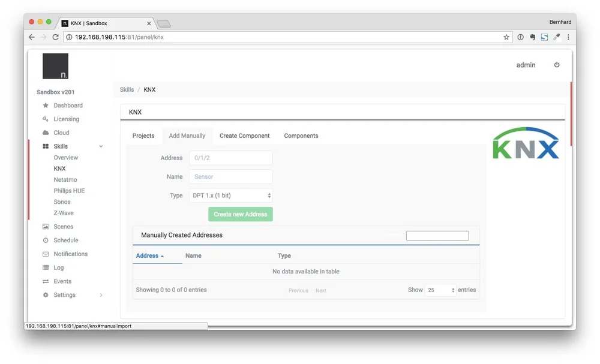The image size is (600, 364).
Task: Open Overview under Skills
Action: (x=66, y=158)
